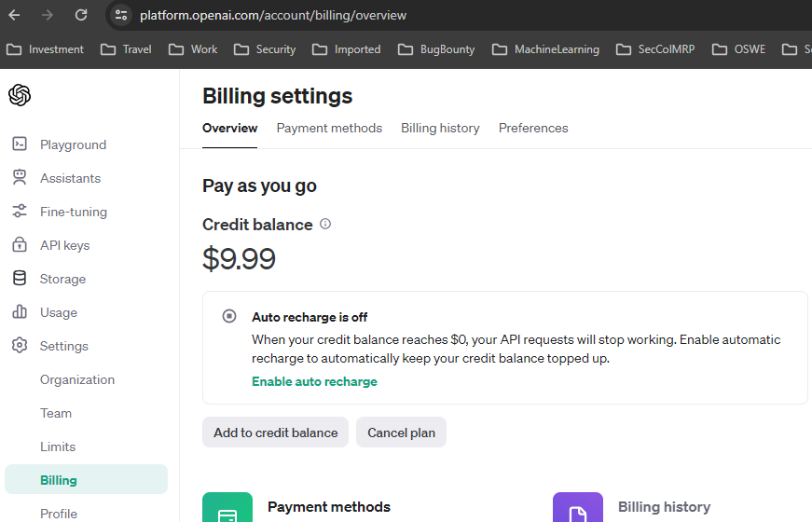Image resolution: width=812 pixels, height=522 pixels.
Task: Click the $9.99 credit balance amount
Action: pyautogui.click(x=239, y=258)
